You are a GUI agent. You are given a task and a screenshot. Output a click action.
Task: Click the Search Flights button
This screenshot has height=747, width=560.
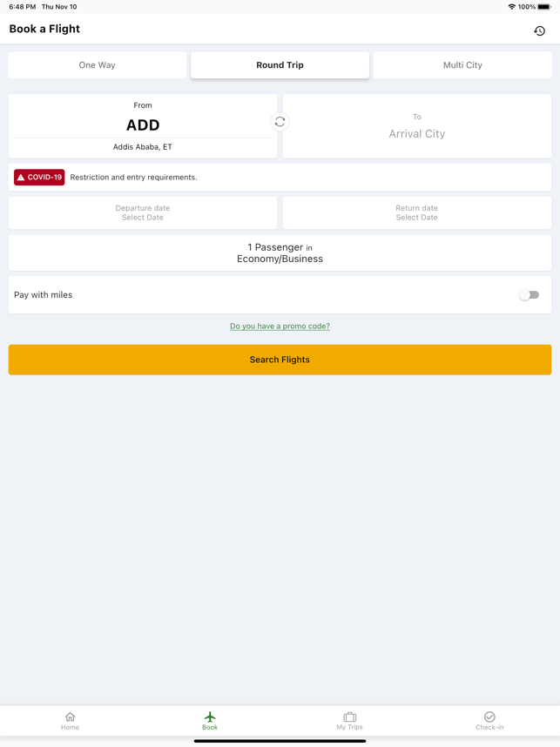click(x=280, y=360)
